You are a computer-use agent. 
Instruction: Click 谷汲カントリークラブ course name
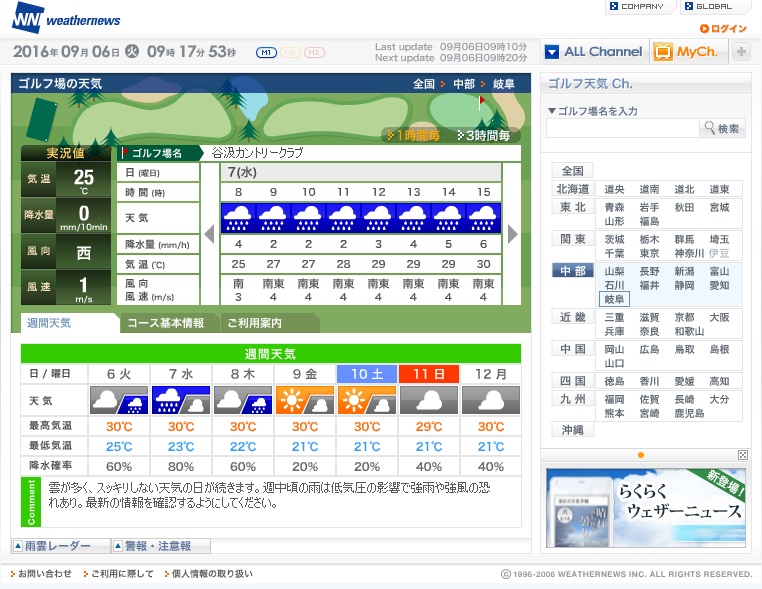(258, 153)
